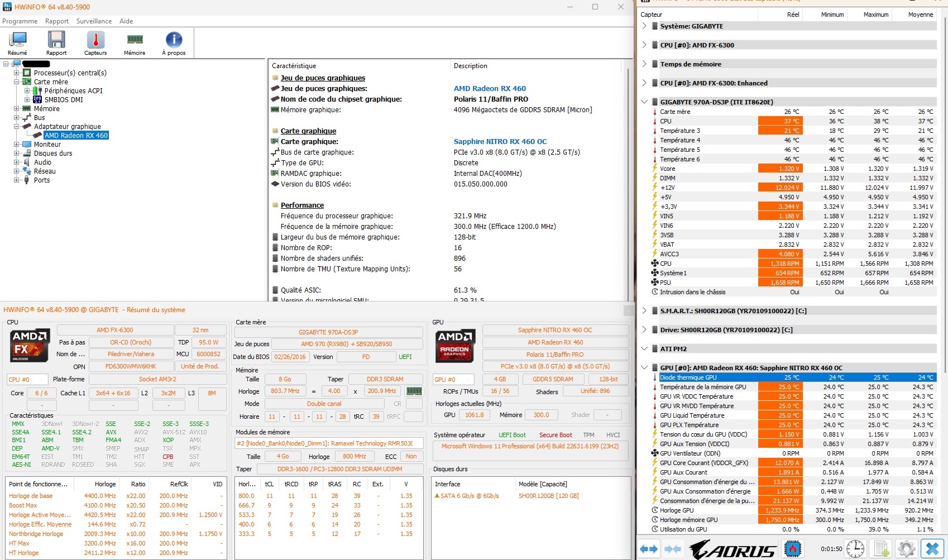Click the Vcore lightning bolt icon
The height and width of the screenshot is (560, 948).
pyautogui.click(x=655, y=169)
